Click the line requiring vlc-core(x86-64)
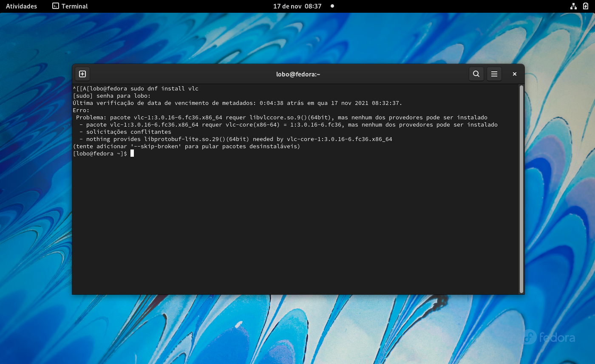The width and height of the screenshot is (595, 364). click(x=289, y=125)
